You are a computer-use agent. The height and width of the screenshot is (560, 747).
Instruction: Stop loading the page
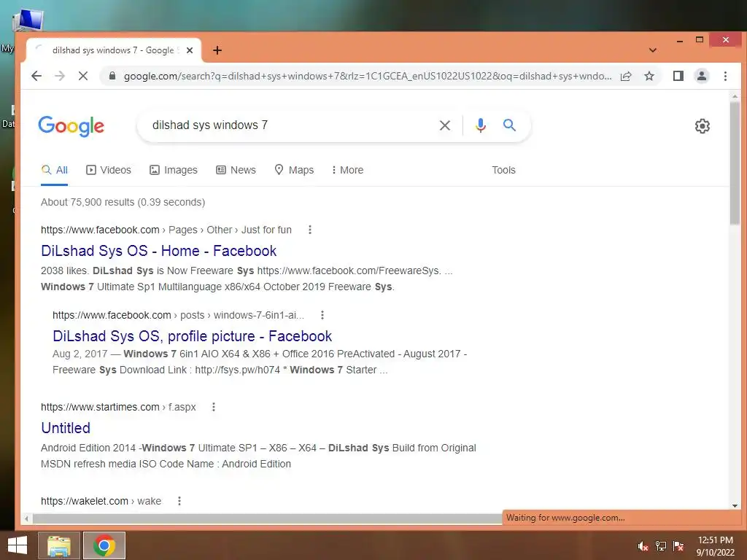click(83, 76)
